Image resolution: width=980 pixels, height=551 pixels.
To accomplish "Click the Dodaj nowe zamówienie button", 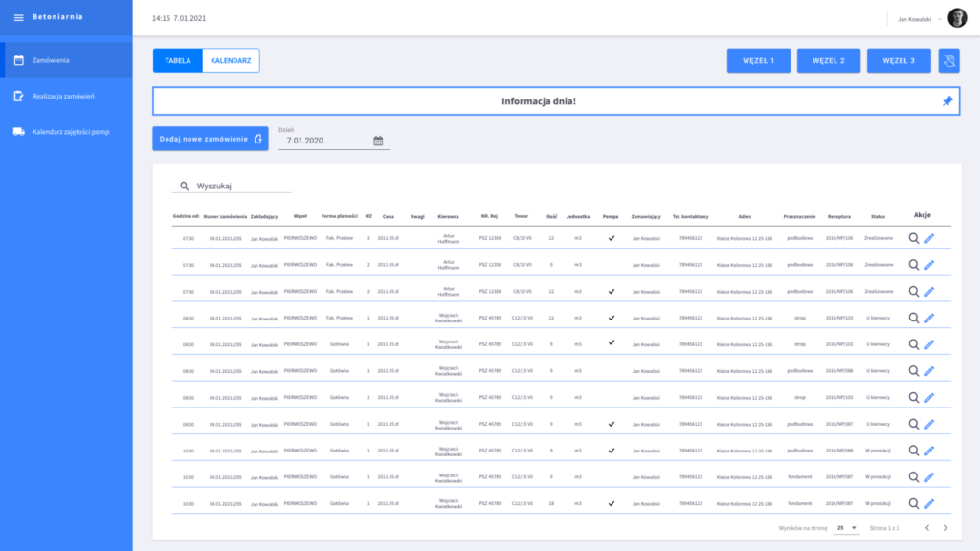I will tap(210, 139).
